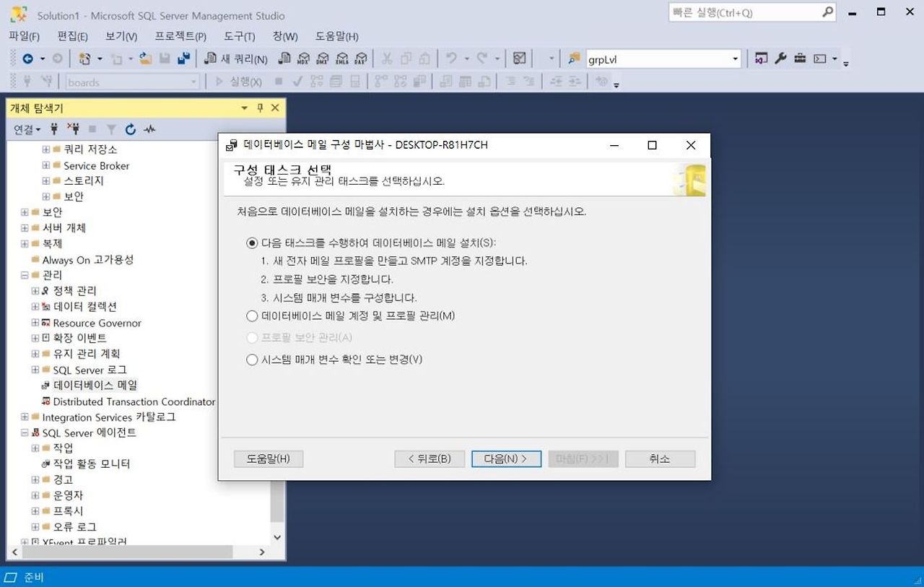The height and width of the screenshot is (587, 924).
Task: Select the 작업 활동 모니터 tree item
Action: click(x=92, y=464)
